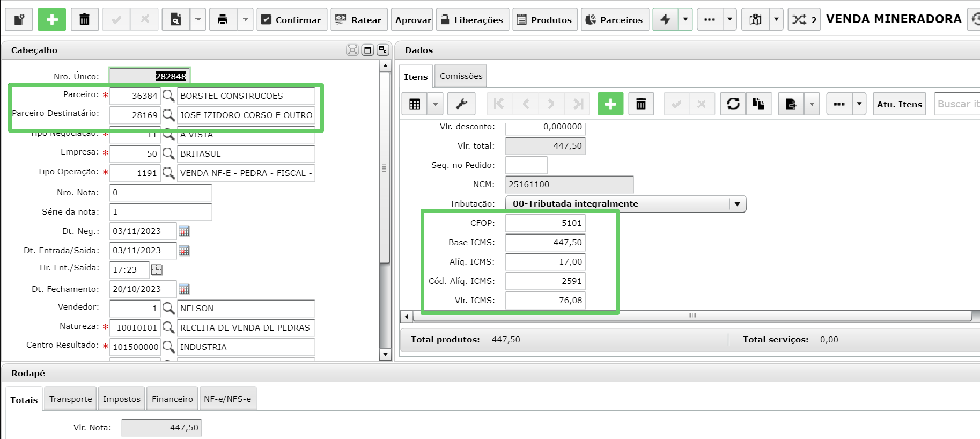This screenshot has height=439, width=980.
Task: Switch to the Itens tab
Action: [416, 77]
